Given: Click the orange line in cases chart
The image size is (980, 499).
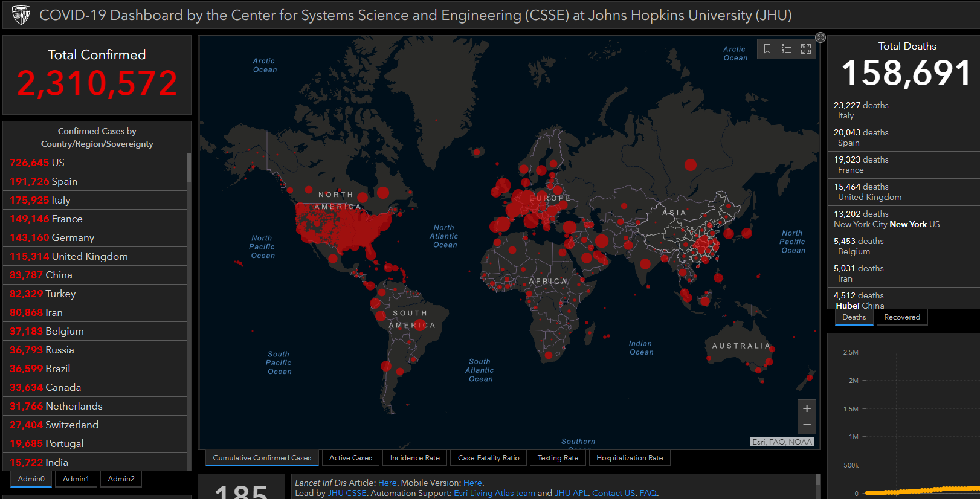Looking at the screenshot, I should 923,490.
